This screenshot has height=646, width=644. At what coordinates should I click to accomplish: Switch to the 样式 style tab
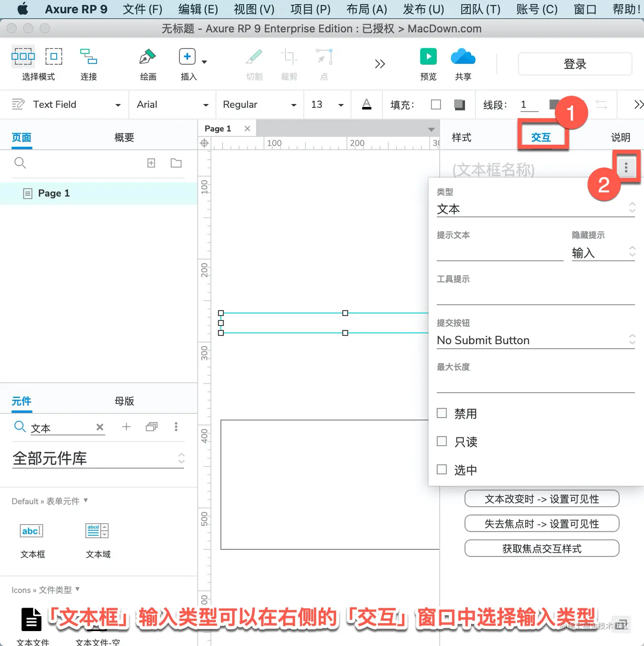(461, 138)
